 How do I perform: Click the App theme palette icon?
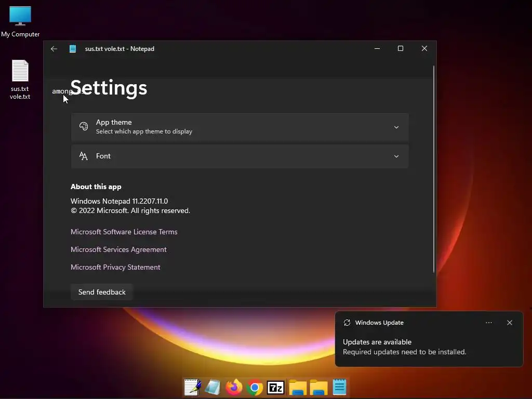(84, 126)
